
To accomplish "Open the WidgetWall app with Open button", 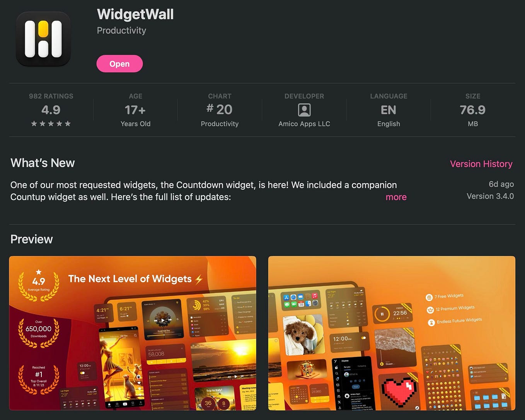I will pyautogui.click(x=119, y=64).
